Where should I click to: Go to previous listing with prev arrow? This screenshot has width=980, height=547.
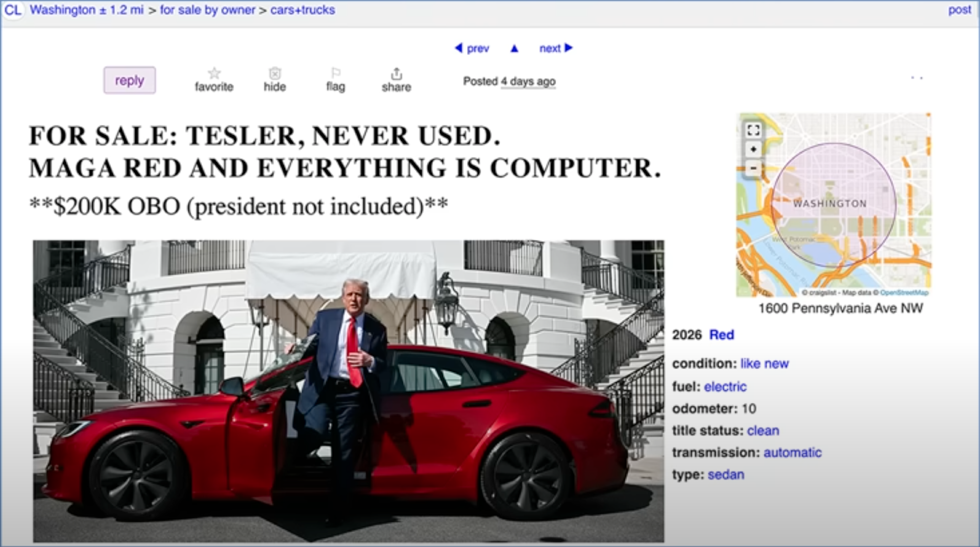[472, 48]
